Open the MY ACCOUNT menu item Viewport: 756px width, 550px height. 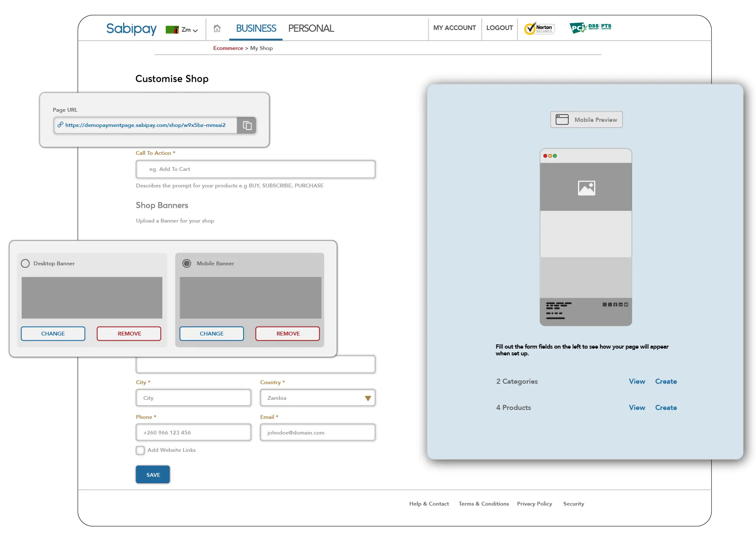pyautogui.click(x=455, y=28)
